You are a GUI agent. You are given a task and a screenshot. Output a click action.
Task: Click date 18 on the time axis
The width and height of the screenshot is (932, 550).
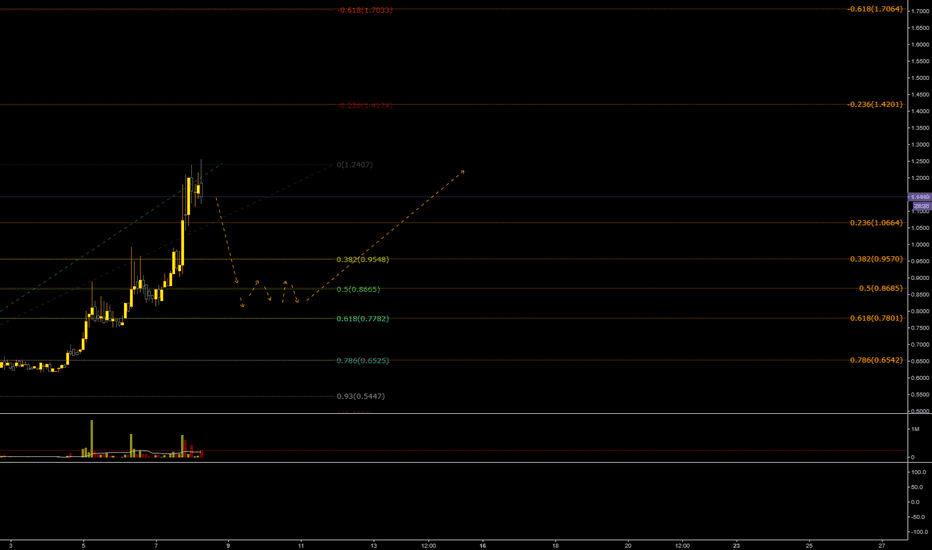point(555,545)
